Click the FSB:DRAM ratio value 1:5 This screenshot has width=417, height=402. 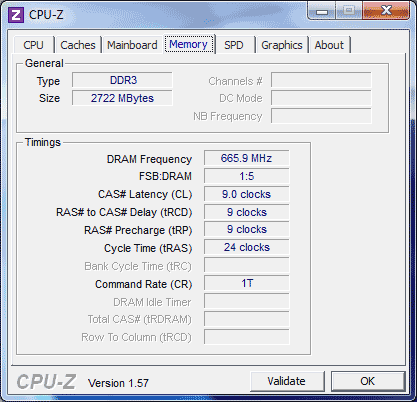[247, 176]
